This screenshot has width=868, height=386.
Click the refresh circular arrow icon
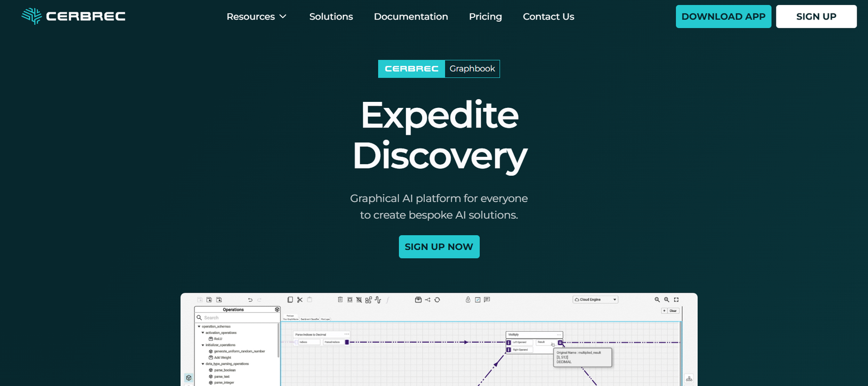437,300
